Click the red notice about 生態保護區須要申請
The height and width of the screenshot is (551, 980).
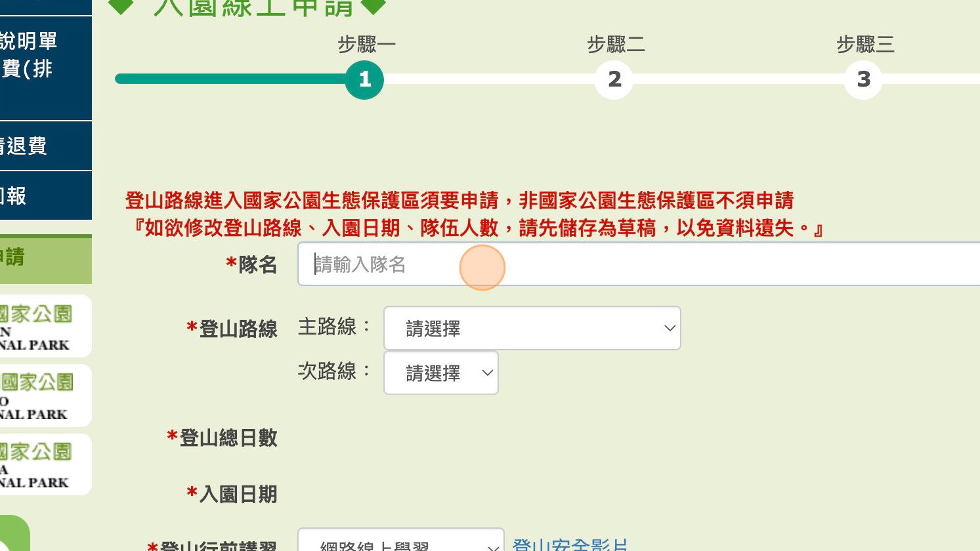pyautogui.click(x=459, y=200)
